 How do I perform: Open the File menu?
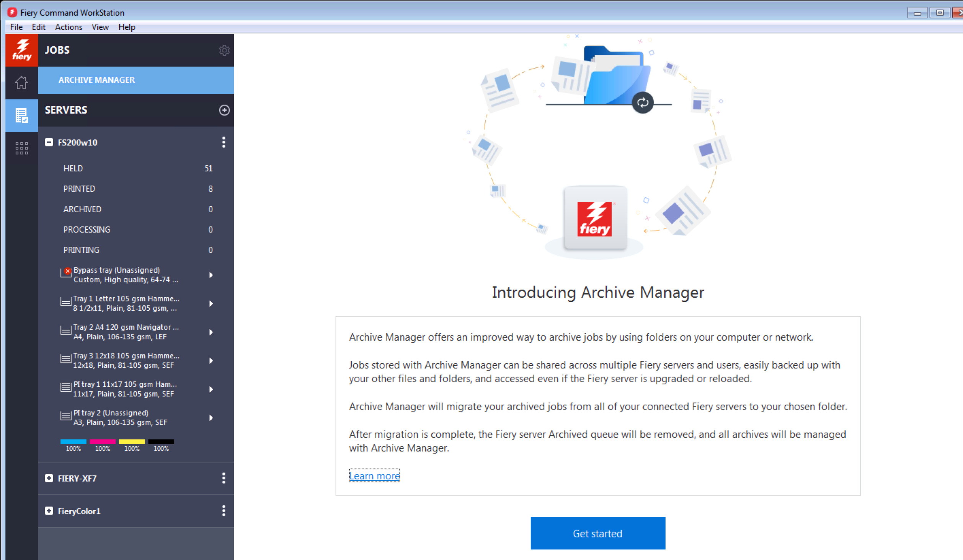tap(16, 27)
